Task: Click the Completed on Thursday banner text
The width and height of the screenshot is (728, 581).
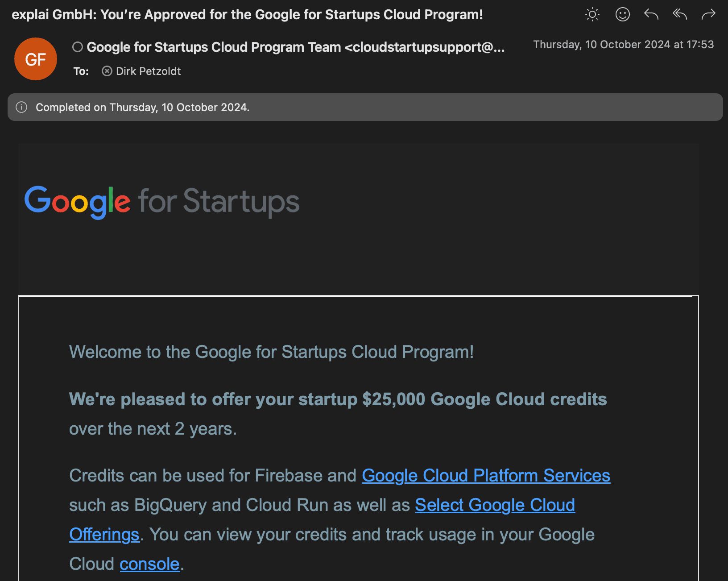Action: (142, 107)
